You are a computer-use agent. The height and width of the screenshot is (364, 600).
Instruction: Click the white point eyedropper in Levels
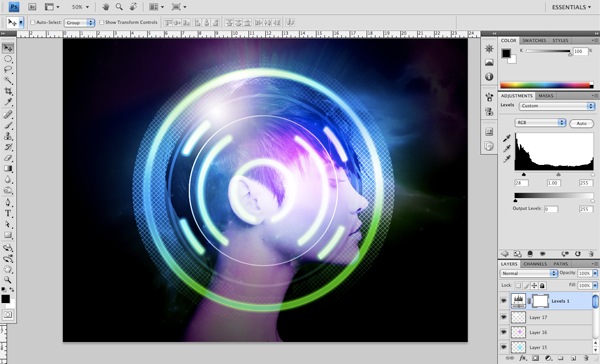tap(507, 158)
